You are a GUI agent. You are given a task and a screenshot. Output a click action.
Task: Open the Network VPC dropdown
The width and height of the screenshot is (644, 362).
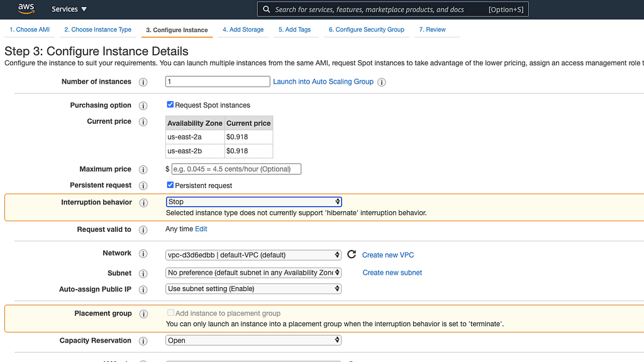click(253, 255)
